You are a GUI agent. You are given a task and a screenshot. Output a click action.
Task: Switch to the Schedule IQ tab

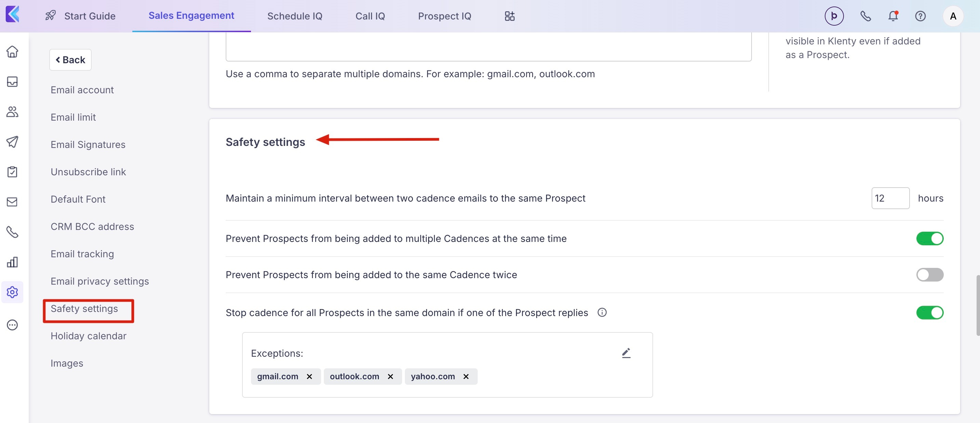point(294,16)
